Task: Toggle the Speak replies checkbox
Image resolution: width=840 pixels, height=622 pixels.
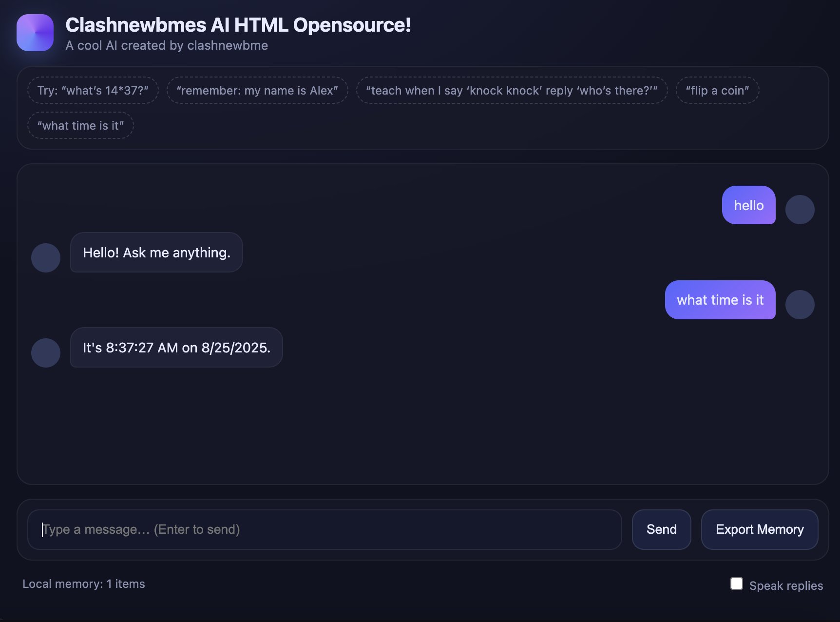Action: point(737,583)
